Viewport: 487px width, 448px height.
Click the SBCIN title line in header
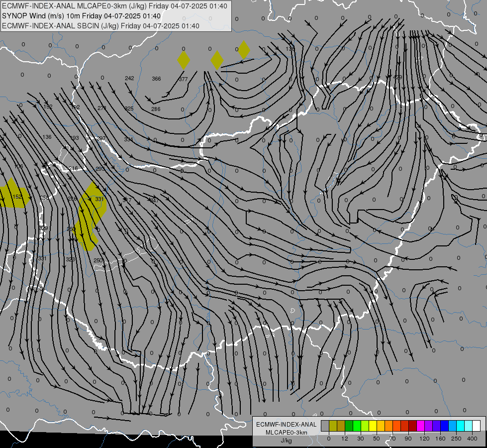click(100, 26)
